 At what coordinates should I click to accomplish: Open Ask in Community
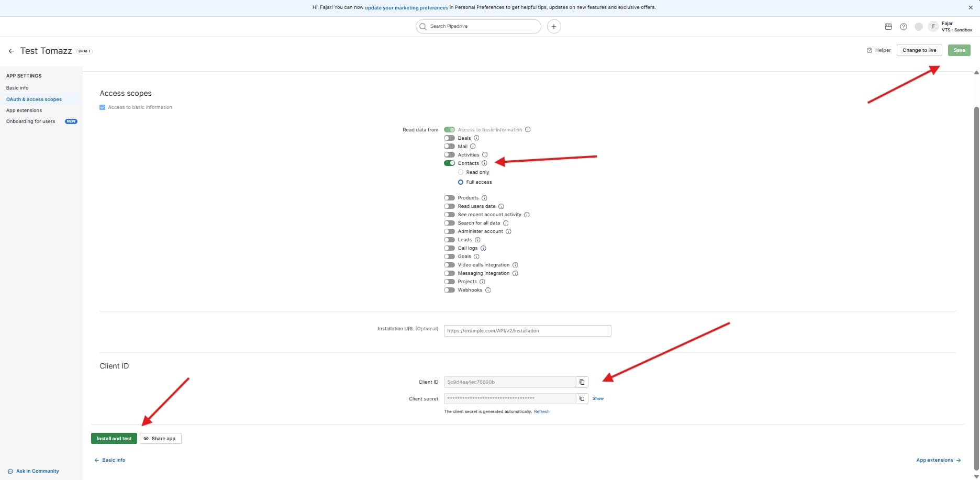coord(34,471)
